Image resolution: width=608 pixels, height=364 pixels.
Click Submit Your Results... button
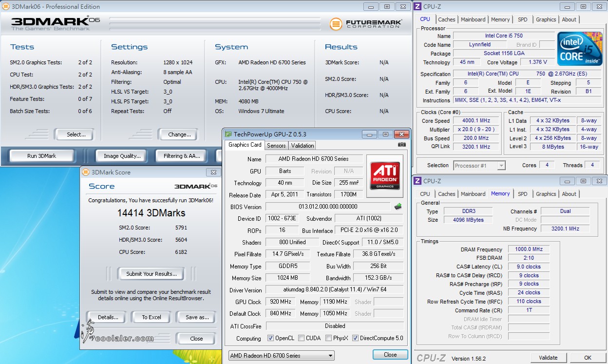[151, 274]
